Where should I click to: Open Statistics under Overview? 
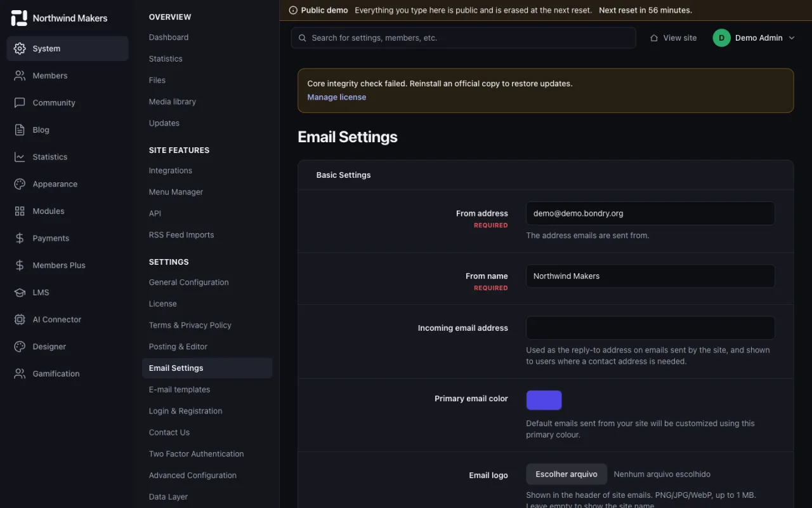(166, 59)
